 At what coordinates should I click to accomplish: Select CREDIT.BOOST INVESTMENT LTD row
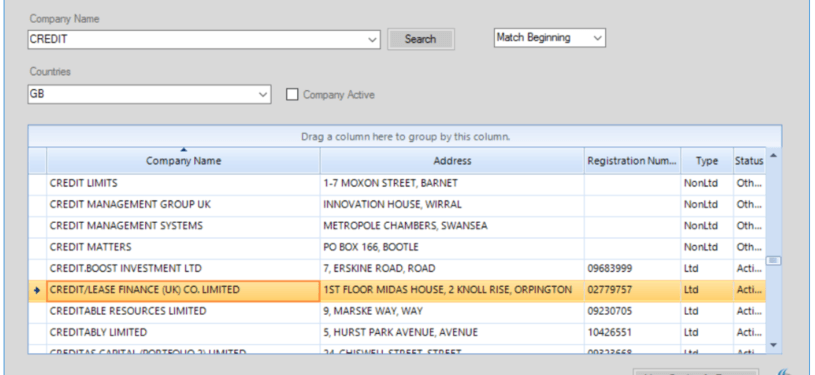[397, 268]
